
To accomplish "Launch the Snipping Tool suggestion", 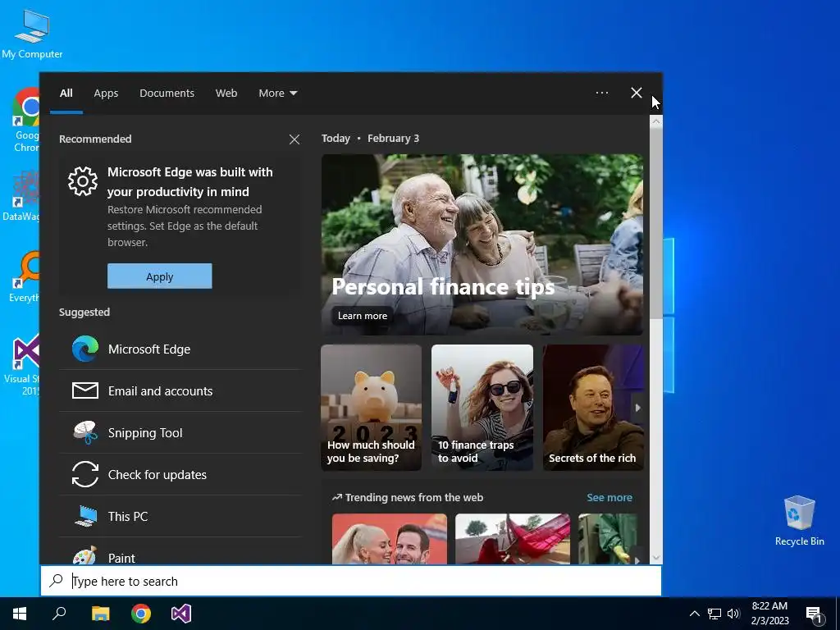I will point(180,433).
